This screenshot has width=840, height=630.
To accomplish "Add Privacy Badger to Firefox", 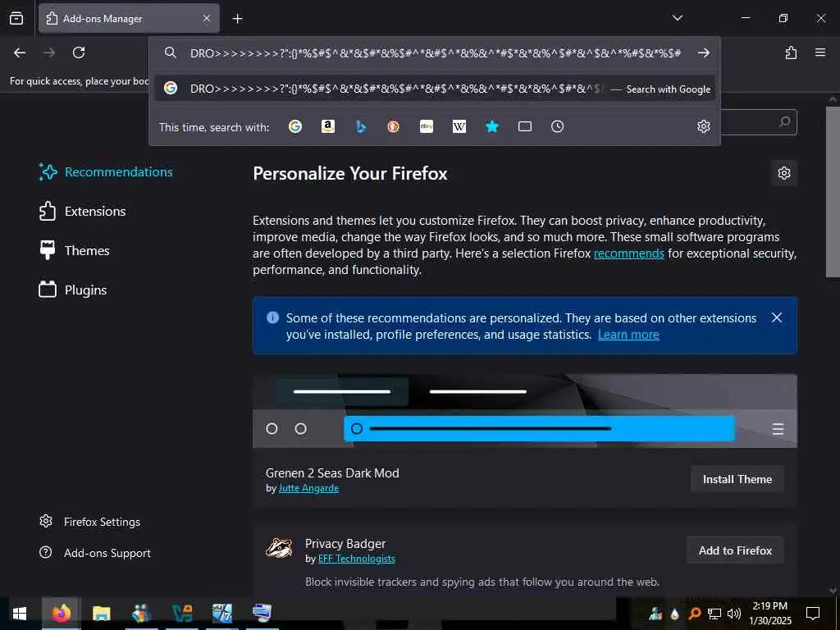I will click(735, 550).
